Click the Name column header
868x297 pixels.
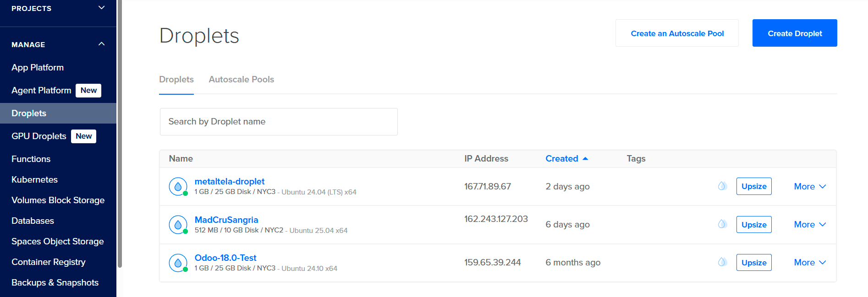point(181,158)
